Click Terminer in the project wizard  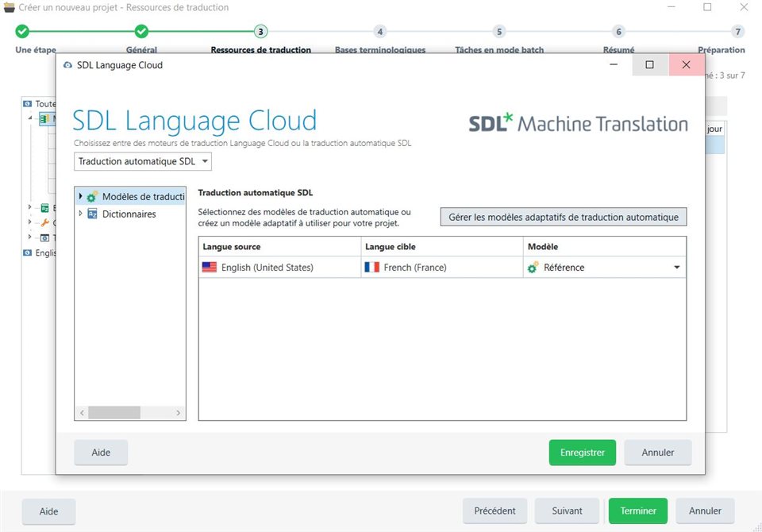coord(638,511)
